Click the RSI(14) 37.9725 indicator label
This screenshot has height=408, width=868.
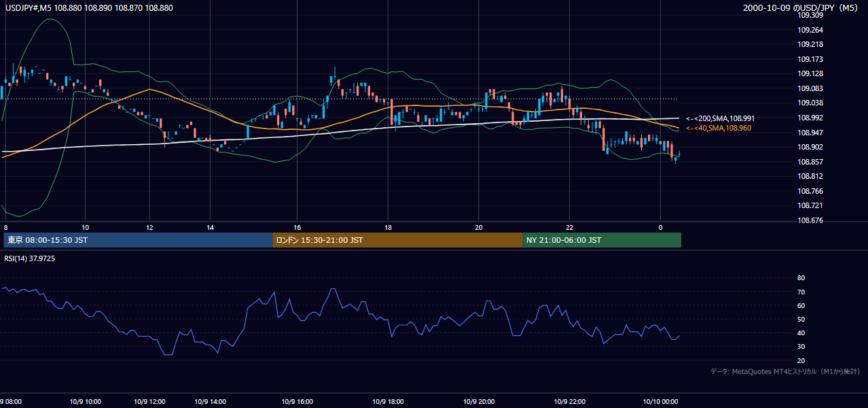pos(30,258)
